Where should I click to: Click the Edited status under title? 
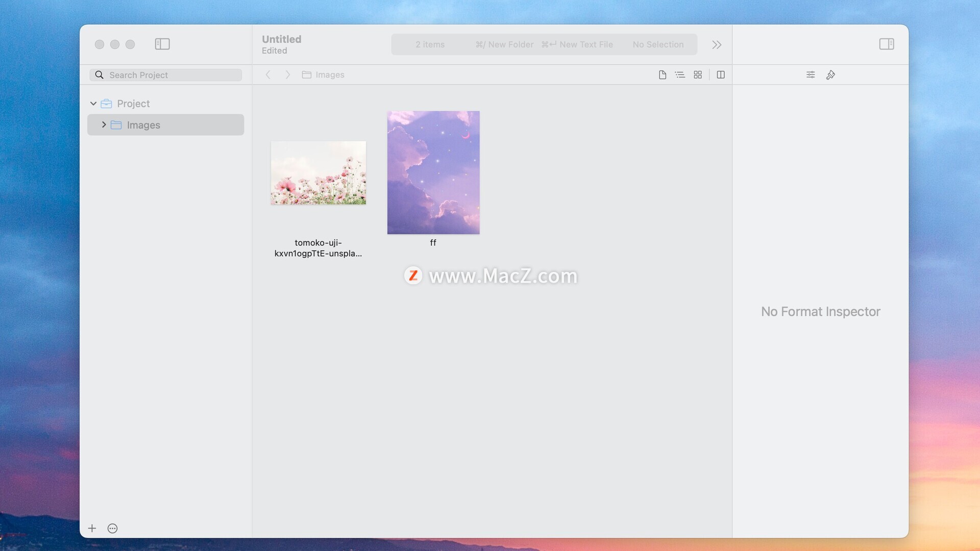coord(275,51)
